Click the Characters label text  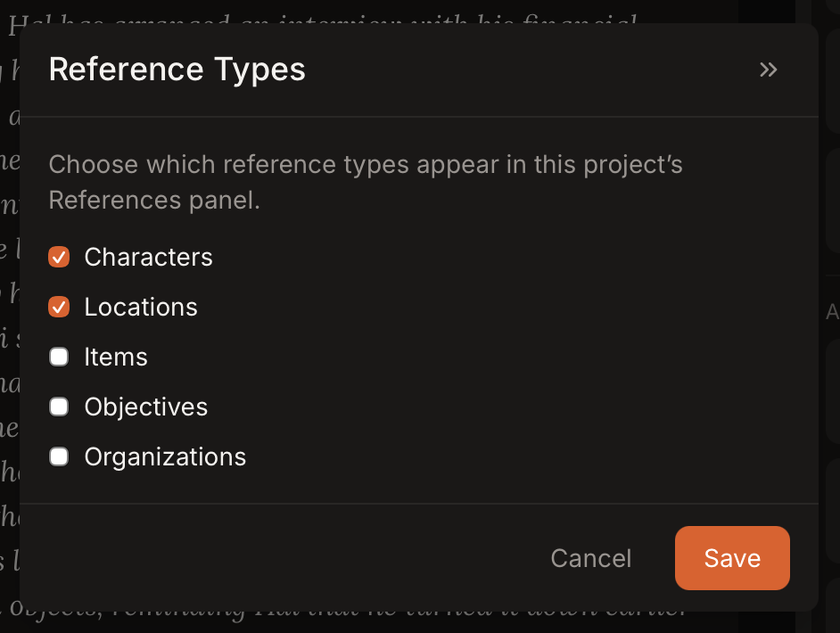tap(148, 257)
